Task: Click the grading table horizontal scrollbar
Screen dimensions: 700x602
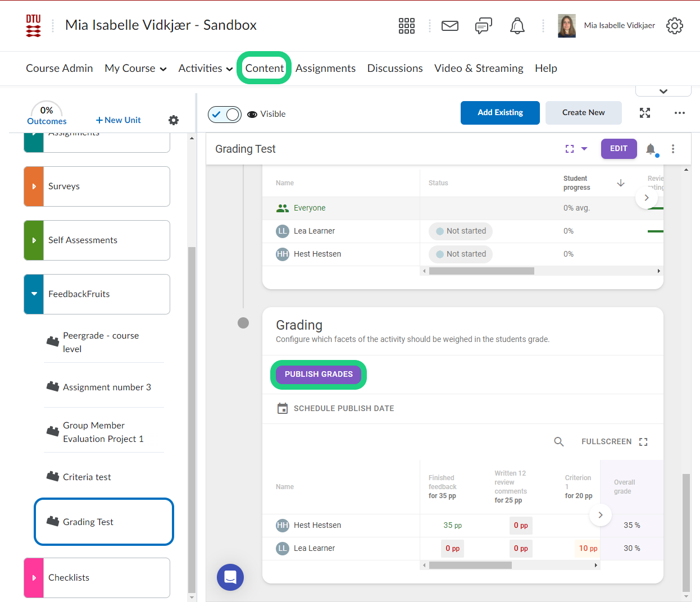Action: click(470, 565)
